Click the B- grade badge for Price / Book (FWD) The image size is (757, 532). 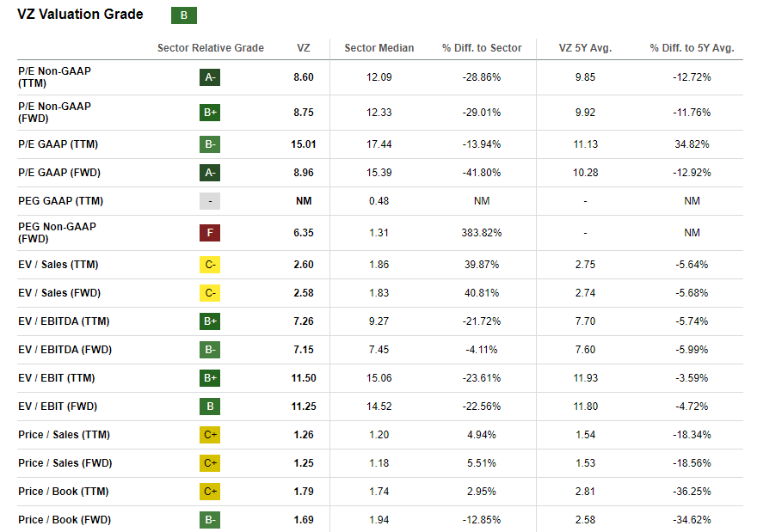210,520
